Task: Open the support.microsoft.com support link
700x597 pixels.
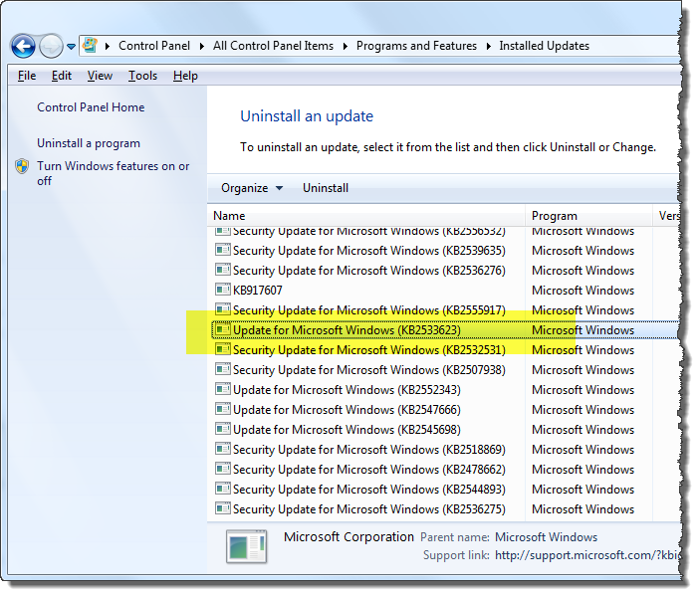Action: coord(587,555)
